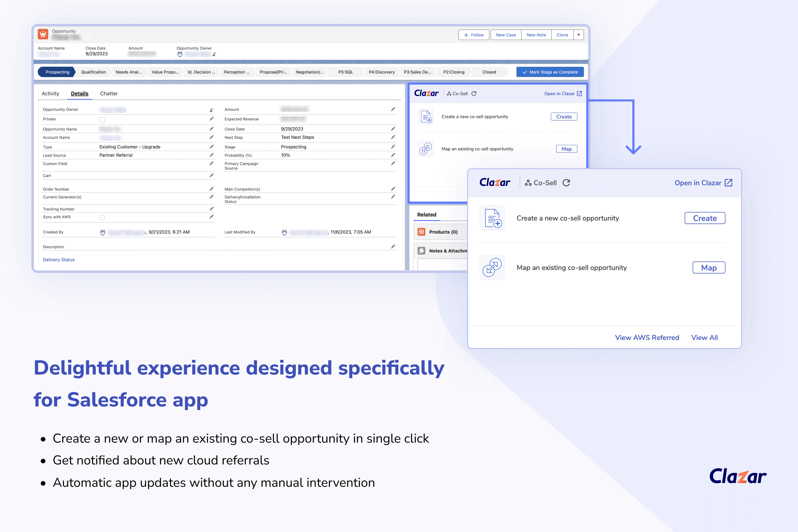798x532 pixels.
Task: Open in Clazar link in small widget
Action: click(563, 94)
